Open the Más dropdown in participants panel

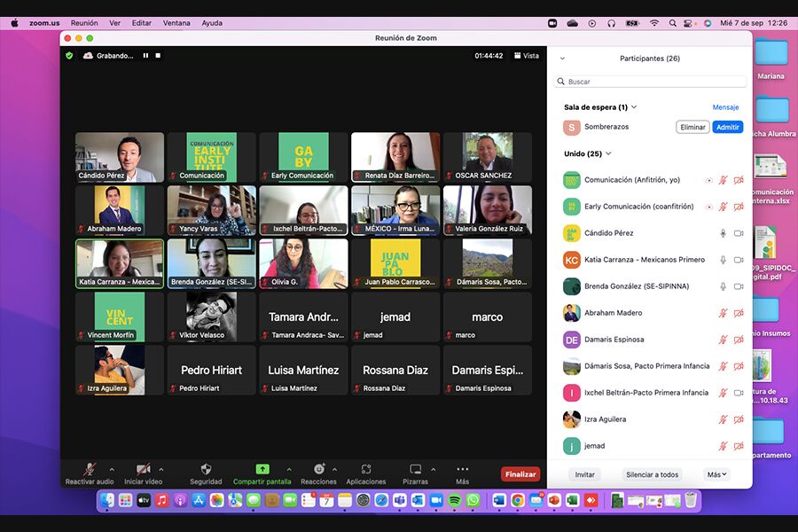pos(716,474)
